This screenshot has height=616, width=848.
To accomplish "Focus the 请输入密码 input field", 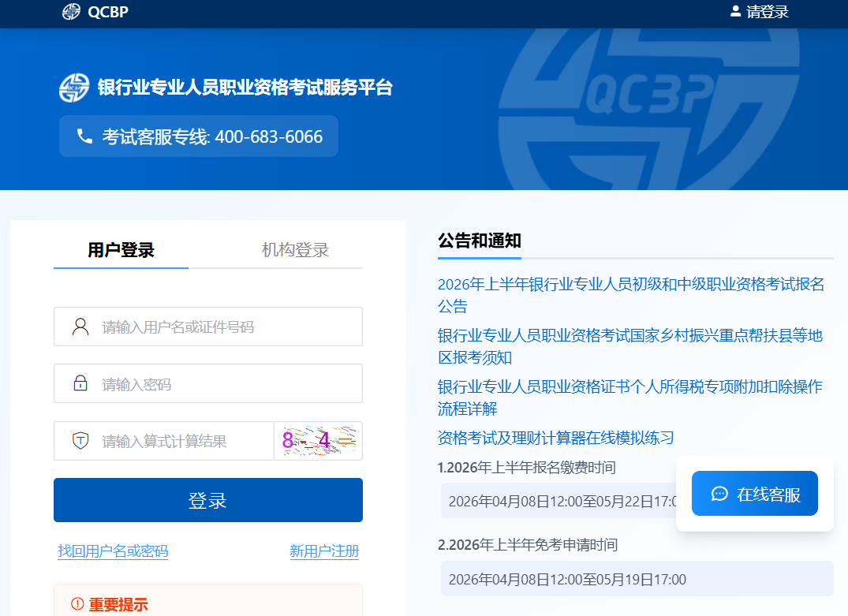I will (x=208, y=383).
